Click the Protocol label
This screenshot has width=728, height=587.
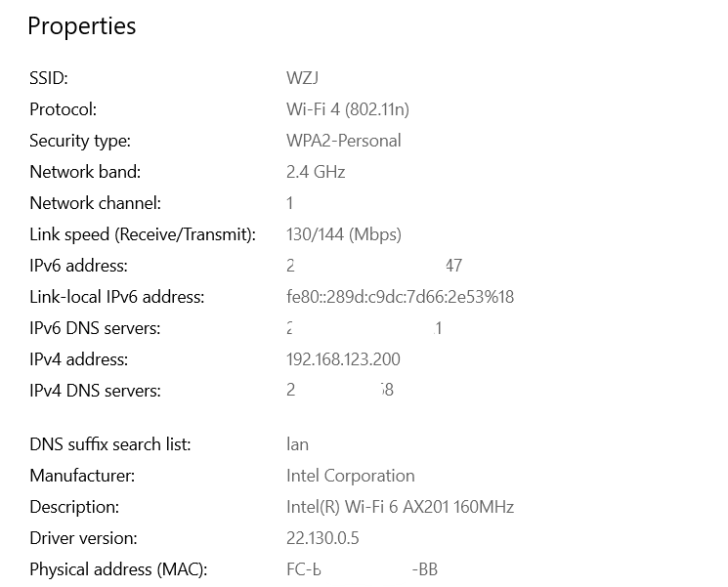[64, 109]
